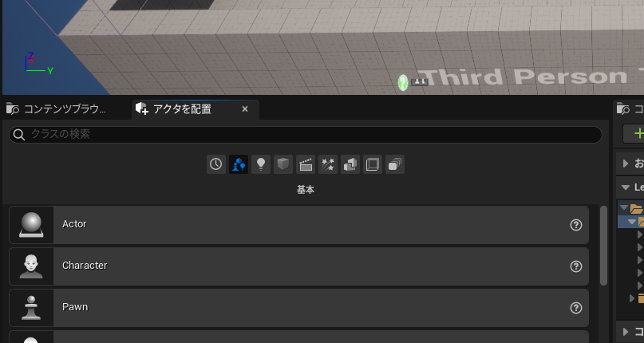The image size is (644, 343).
Task: Click the Actor sphere thumbnail
Action: [x=31, y=225]
